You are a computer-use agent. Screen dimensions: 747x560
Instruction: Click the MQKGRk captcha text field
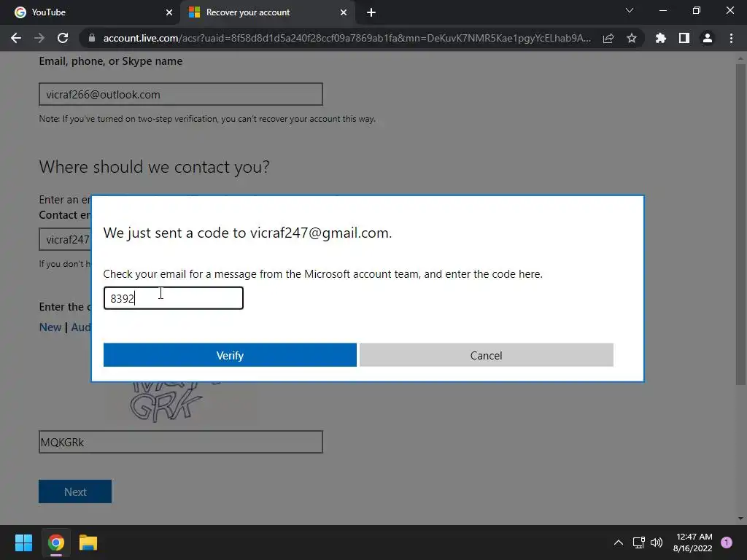[x=181, y=442]
